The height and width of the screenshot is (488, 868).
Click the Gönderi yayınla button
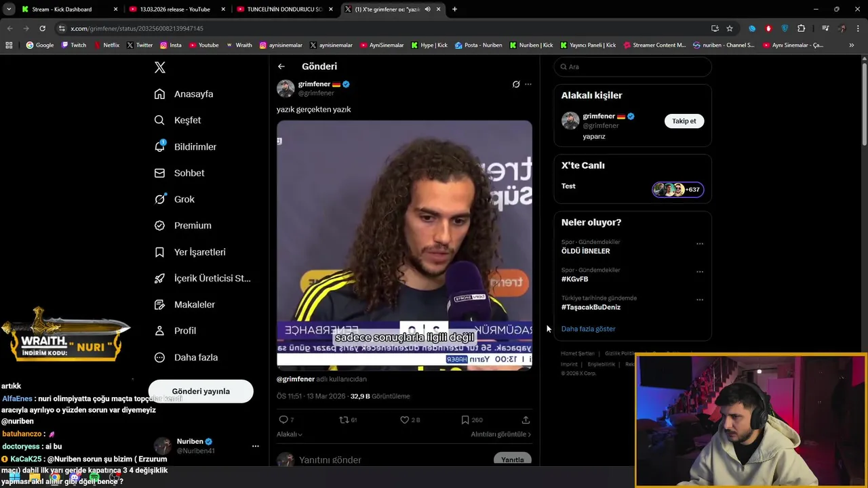201,391
